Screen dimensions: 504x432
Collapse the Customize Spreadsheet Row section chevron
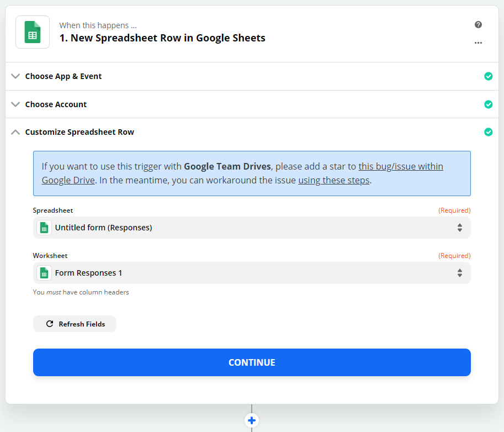pyautogui.click(x=15, y=132)
